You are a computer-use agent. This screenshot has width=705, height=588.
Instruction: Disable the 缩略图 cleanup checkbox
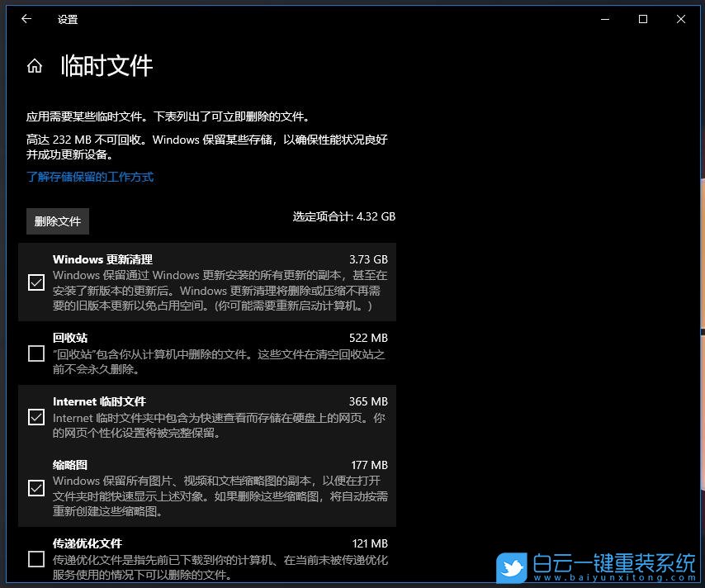36,488
